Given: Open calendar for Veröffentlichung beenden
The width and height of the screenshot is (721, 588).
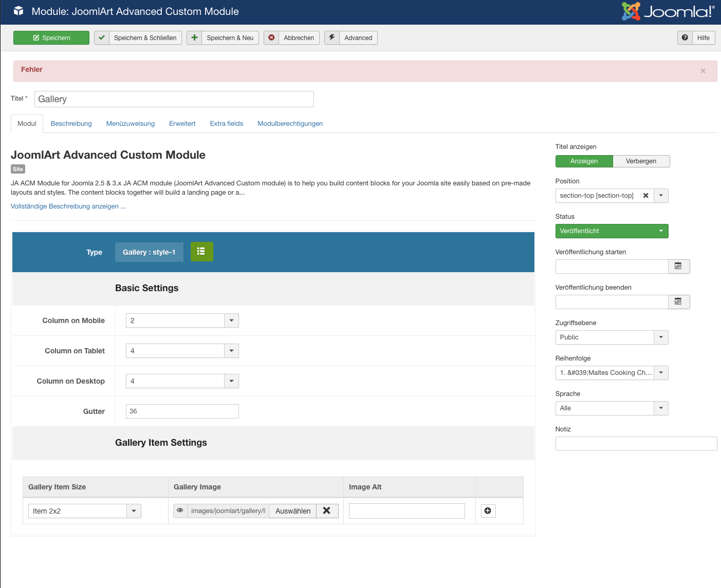Looking at the screenshot, I should tap(678, 301).
